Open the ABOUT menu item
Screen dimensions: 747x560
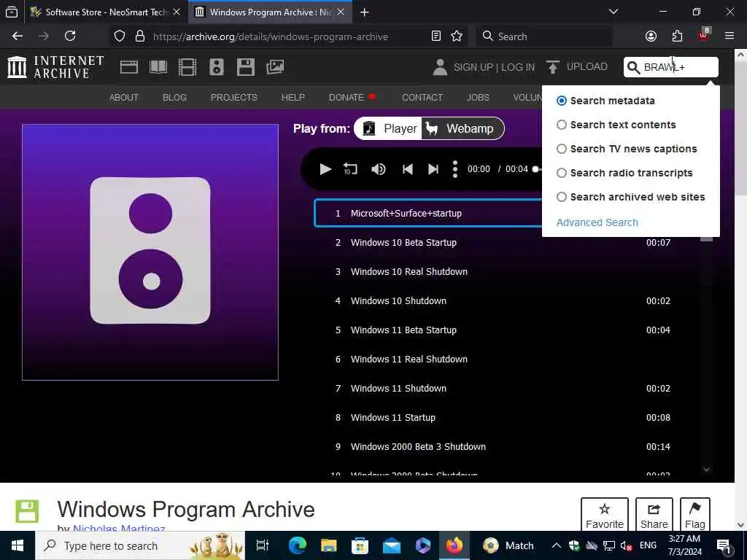(x=124, y=98)
